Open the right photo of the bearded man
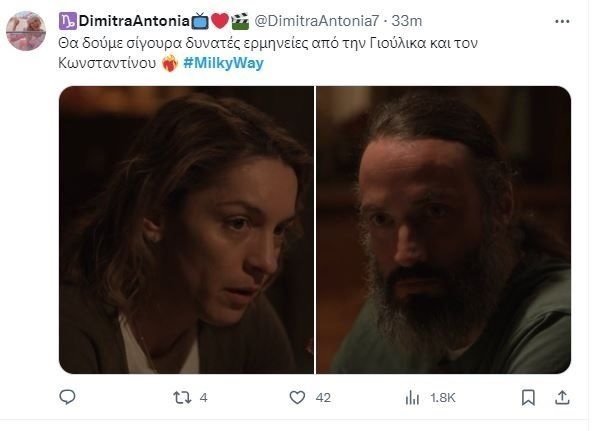The height and width of the screenshot is (431, 600). [x=443, y=229]
